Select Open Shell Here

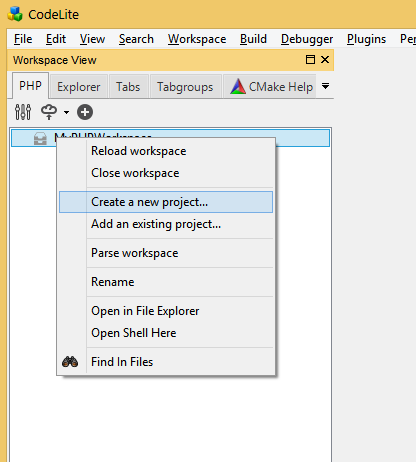pos(166,333)
